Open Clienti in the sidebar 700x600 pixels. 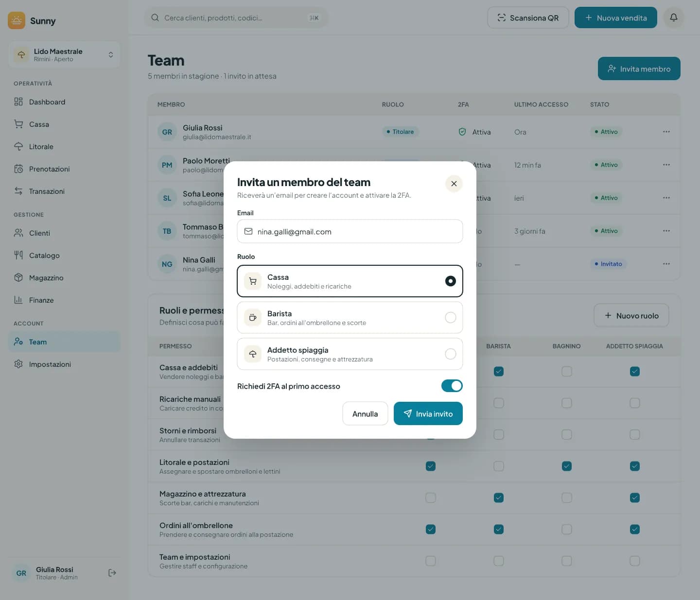[64, 233]
